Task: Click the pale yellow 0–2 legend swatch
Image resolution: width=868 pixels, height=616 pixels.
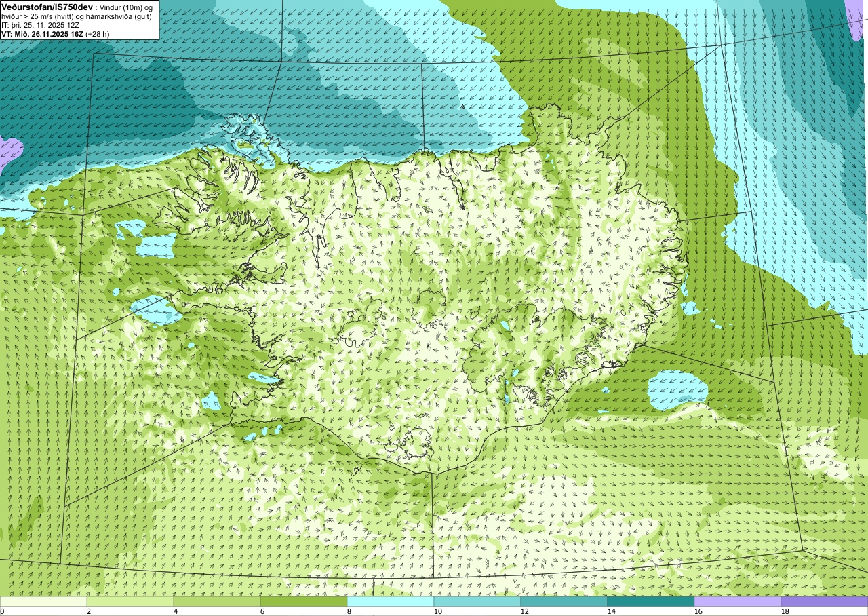Action: click(43, 601)
